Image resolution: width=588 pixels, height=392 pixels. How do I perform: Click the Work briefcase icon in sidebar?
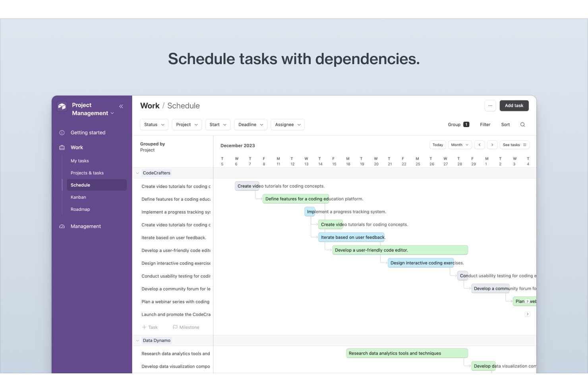(x=62, y=147)
